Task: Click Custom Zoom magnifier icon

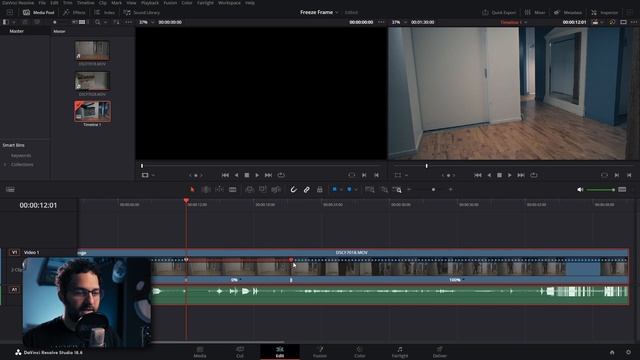Action: tap(397, 189)
